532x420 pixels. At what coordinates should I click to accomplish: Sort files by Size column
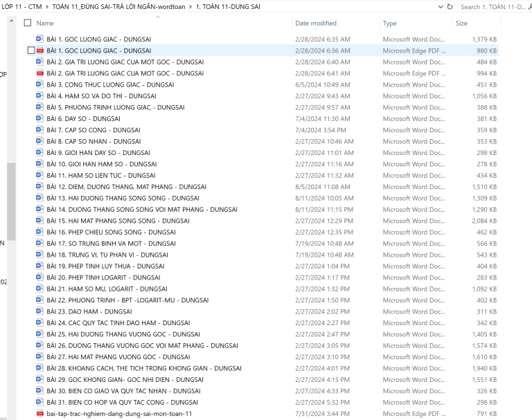tap(461, 23)
